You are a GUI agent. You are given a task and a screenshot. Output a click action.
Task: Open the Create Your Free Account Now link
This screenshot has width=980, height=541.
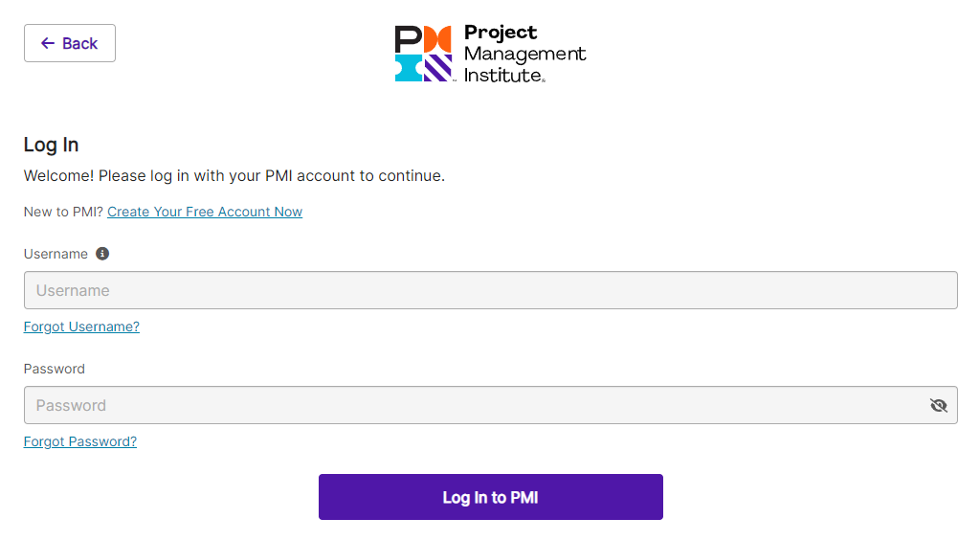pos(205,212)
